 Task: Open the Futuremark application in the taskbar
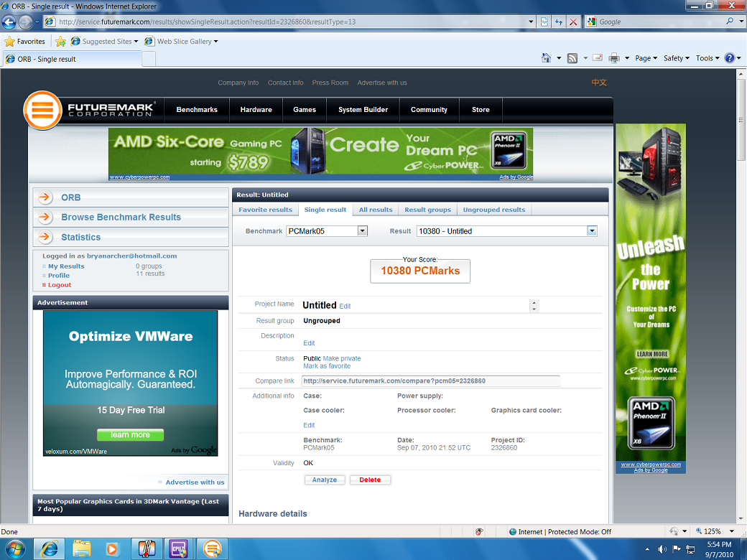pos(212,549)
